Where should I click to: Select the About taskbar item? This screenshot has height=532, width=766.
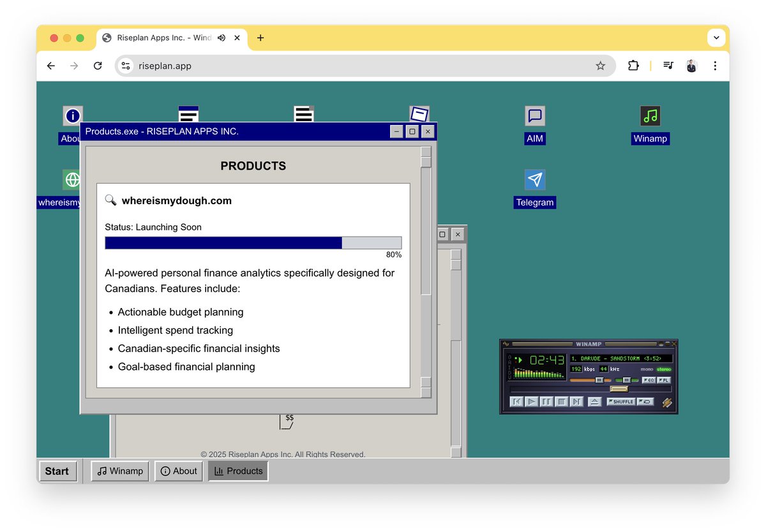(179, 471)
